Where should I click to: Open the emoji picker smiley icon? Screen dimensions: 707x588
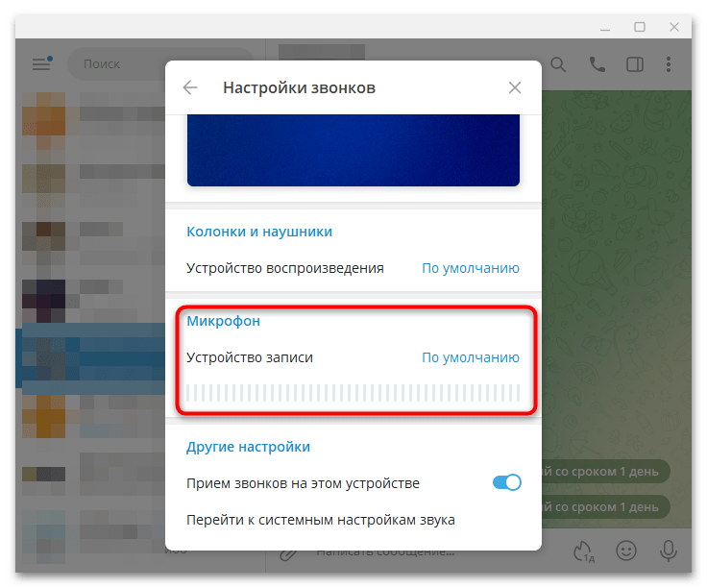(626, 551)
